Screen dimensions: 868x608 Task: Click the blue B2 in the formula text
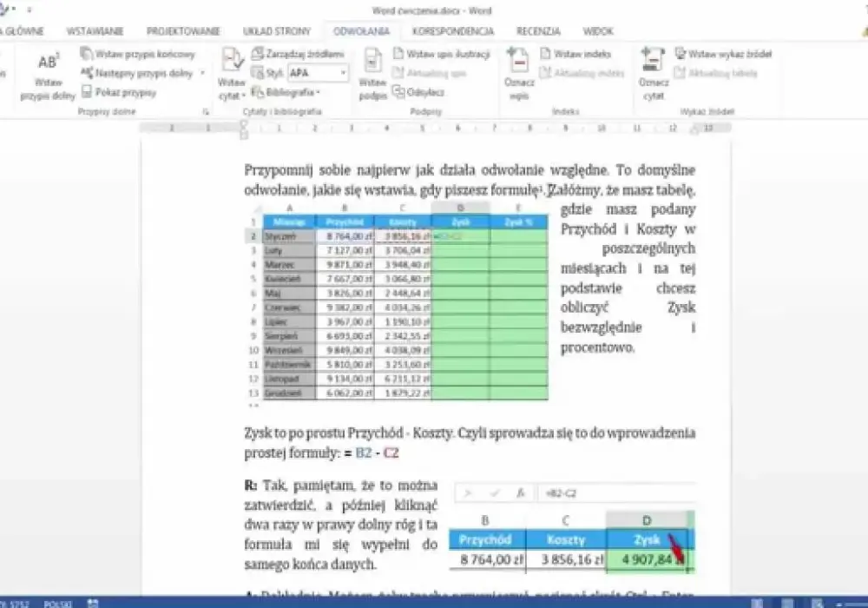coord(363,453)
